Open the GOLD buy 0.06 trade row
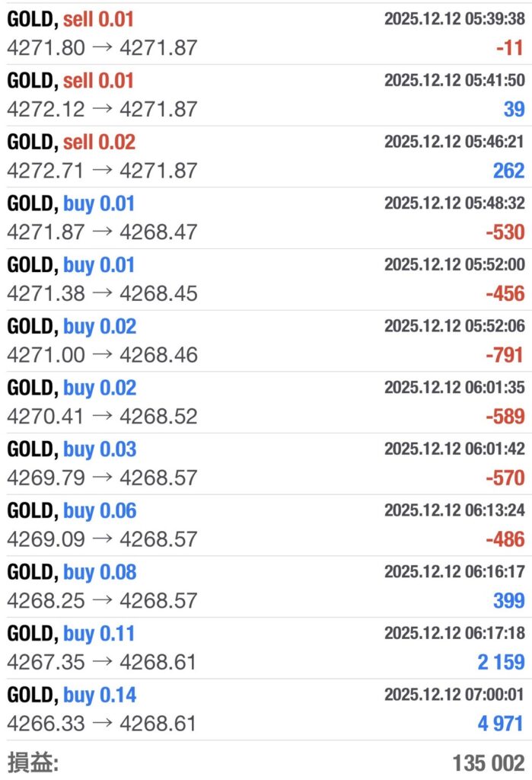532x780 pixels. pyautogui.click(x=266, y=525)
